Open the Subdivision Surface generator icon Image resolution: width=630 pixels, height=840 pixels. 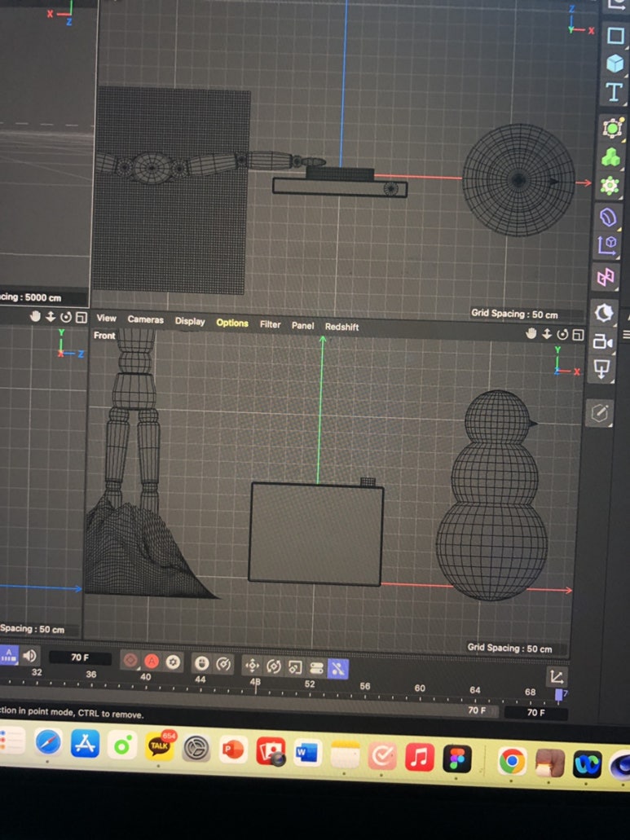point(612,128)
